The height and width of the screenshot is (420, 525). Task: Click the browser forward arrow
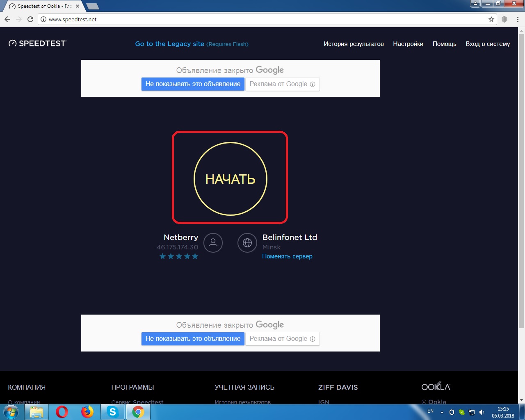click(19, 19)
